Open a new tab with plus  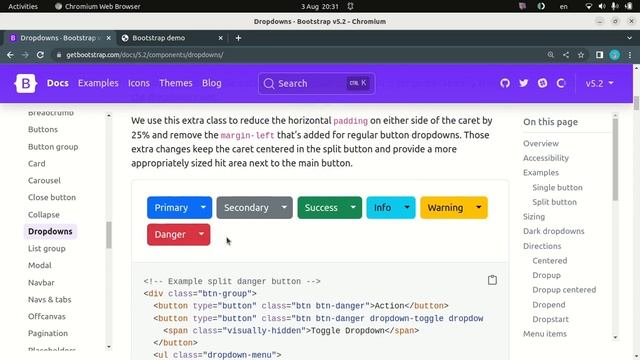pos(238,38)
